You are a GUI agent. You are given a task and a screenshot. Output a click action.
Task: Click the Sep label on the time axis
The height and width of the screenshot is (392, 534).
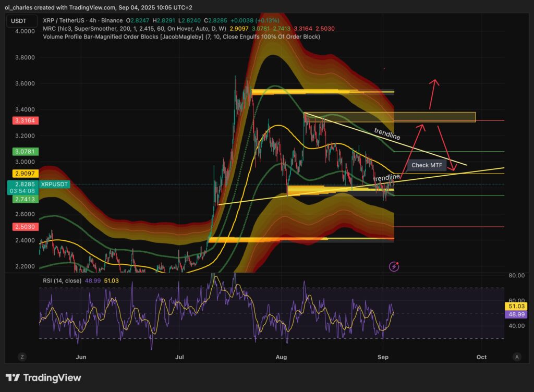click(x=383, y=357)
